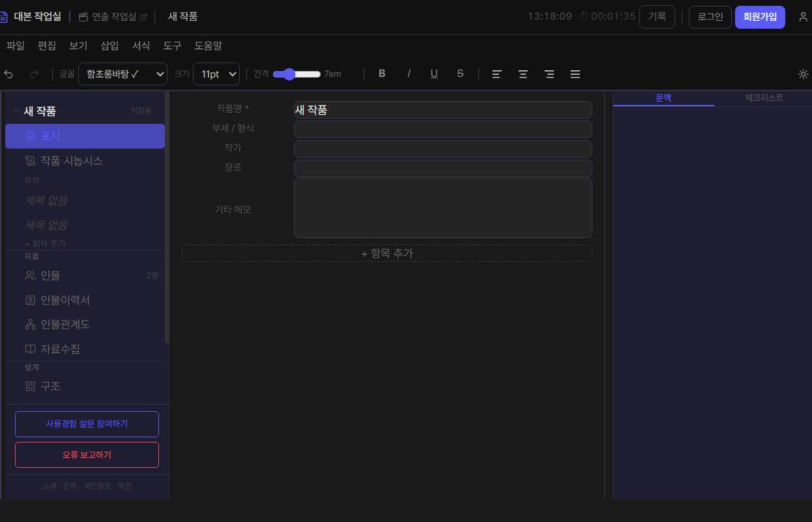The width and height of the screenshot is (812, 522).
Task: Click the sidebar vertical scrollbar
Action: tap(167, 217)
